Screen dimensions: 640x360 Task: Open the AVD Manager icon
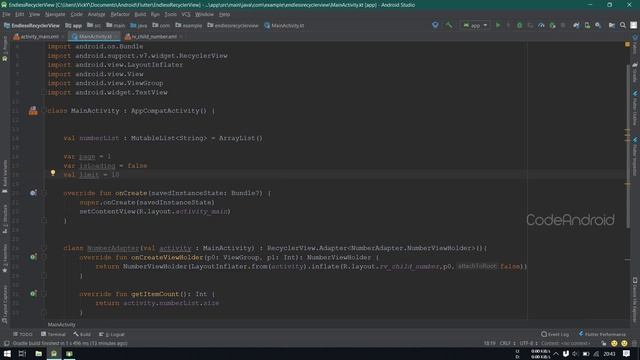(x=587, y=25)
